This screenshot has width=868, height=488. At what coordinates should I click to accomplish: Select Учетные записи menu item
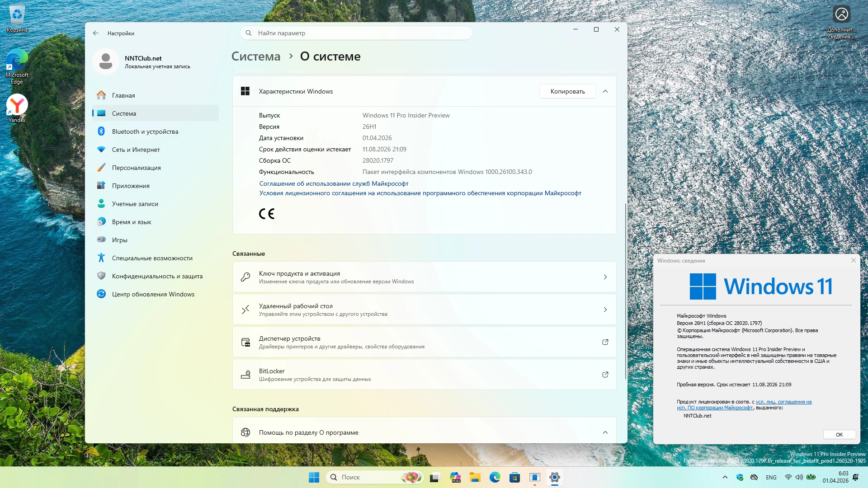click(135, 204)
